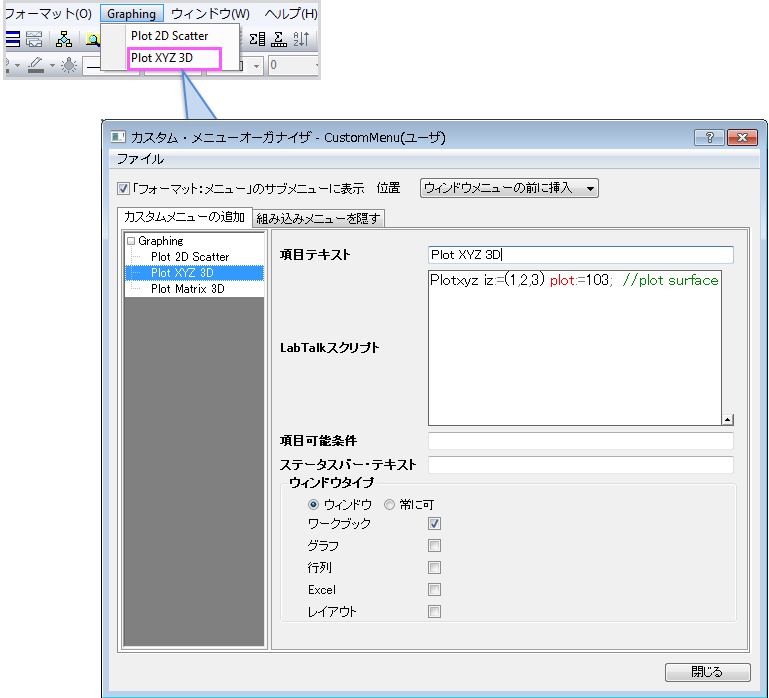Choose Plot 2D Scatter menu entry
769x698 pixels.
[169, 36]
